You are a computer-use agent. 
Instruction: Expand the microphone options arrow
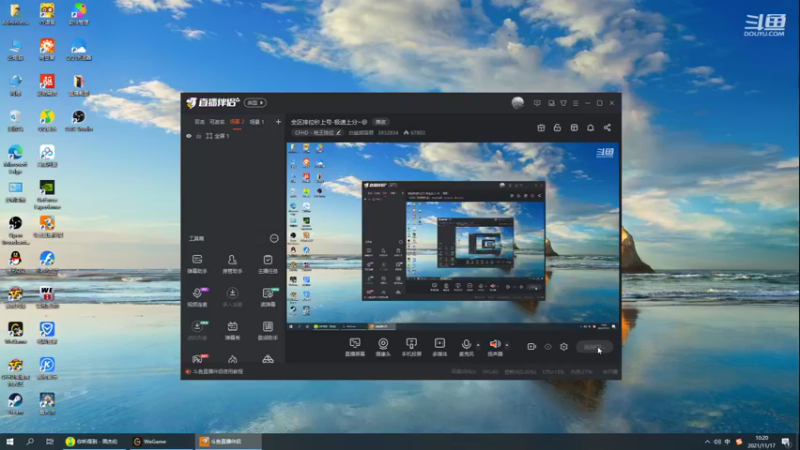(x=478, y=345)
